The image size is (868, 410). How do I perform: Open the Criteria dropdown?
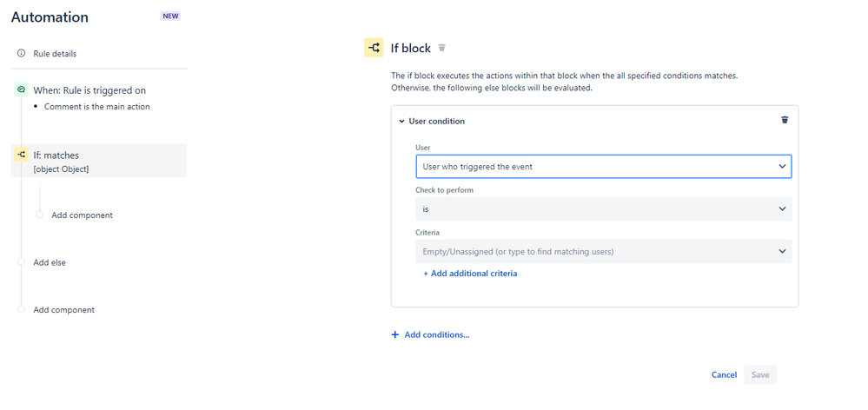603,251
